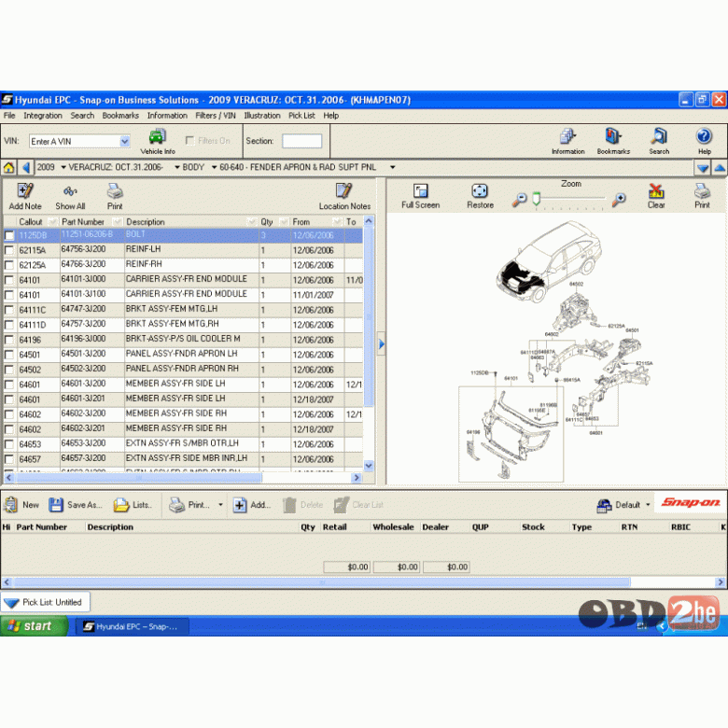Click the splitter arrow between list and illustration
728x728 pixels.
click(x=381, y=344)
